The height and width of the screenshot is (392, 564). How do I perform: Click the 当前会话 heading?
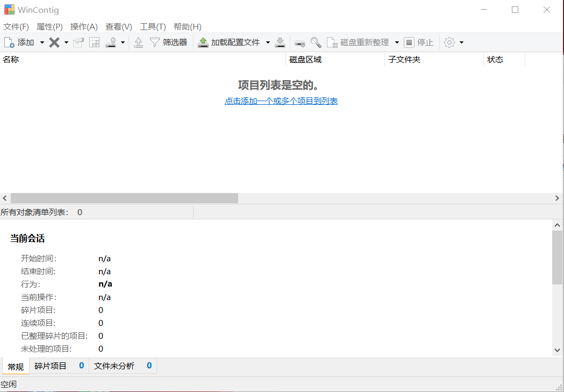27,238
